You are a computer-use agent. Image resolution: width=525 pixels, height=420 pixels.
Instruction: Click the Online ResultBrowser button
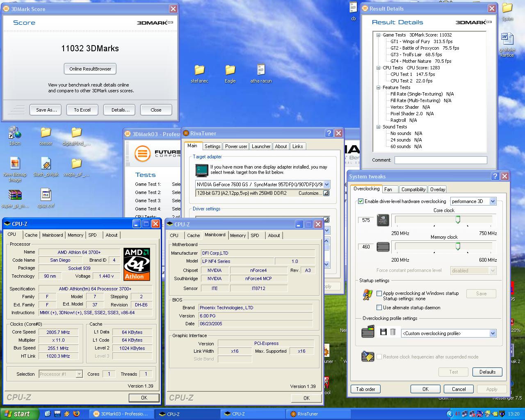(x=90, y=69)
